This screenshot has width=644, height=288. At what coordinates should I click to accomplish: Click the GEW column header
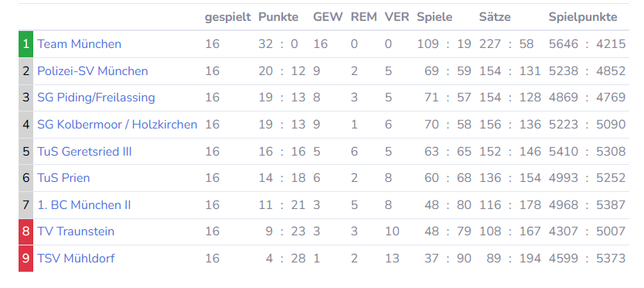[328, 17]
